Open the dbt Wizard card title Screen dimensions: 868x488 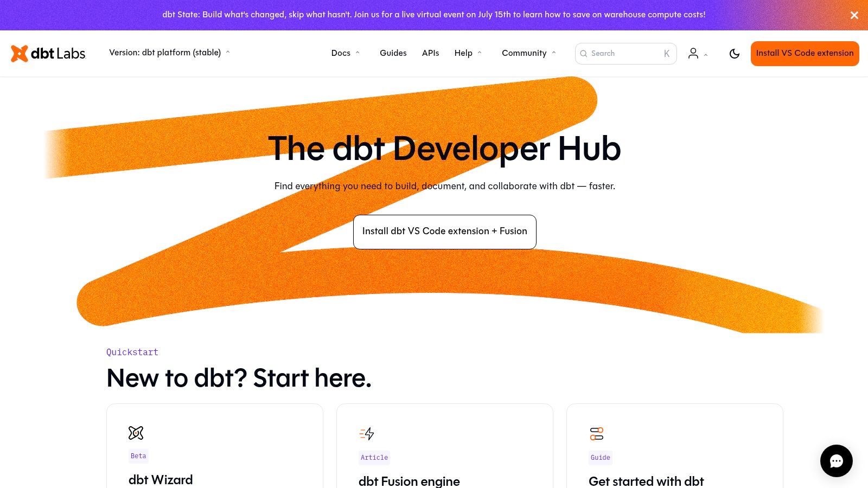click(x=161, y=480)
